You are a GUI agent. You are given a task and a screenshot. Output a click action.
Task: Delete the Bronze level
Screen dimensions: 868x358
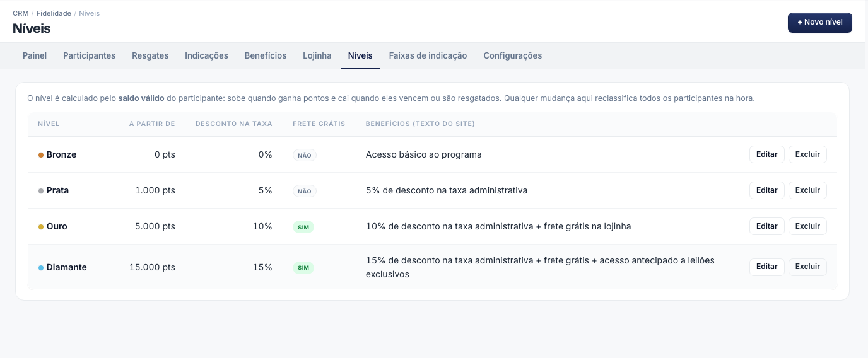pos(807,154)
